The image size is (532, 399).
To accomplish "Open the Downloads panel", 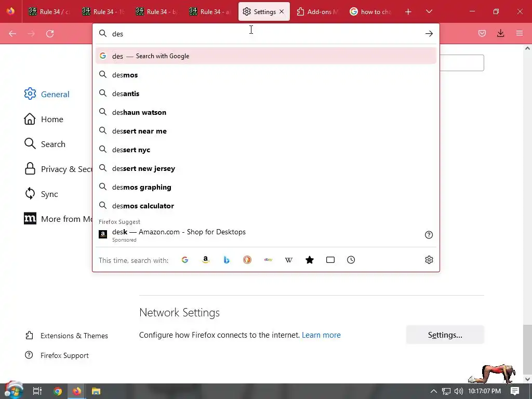I will tap(500, 33).
